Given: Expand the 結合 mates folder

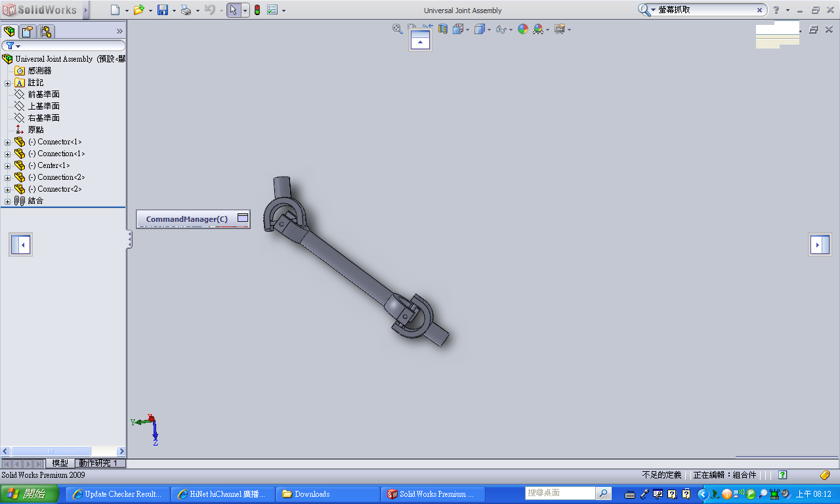Looking at the screenshot, I should tap(8, 201).
